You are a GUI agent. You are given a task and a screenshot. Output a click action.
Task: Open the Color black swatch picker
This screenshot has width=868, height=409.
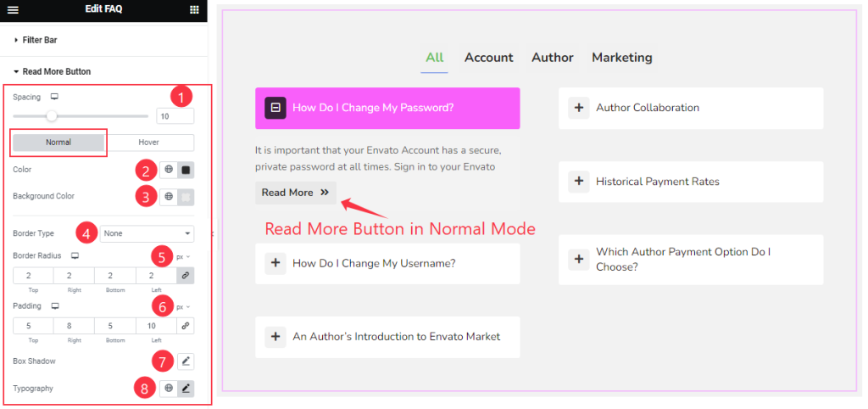click(186, 171)
